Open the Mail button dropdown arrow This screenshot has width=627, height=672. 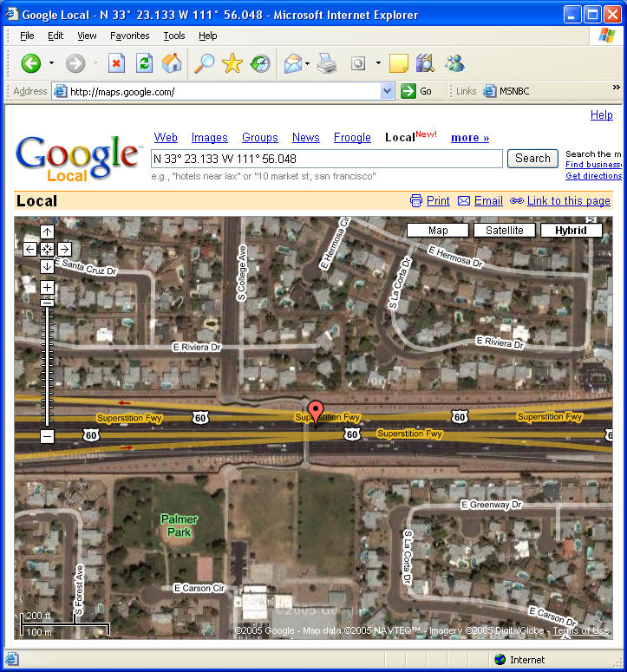[308, 64]
